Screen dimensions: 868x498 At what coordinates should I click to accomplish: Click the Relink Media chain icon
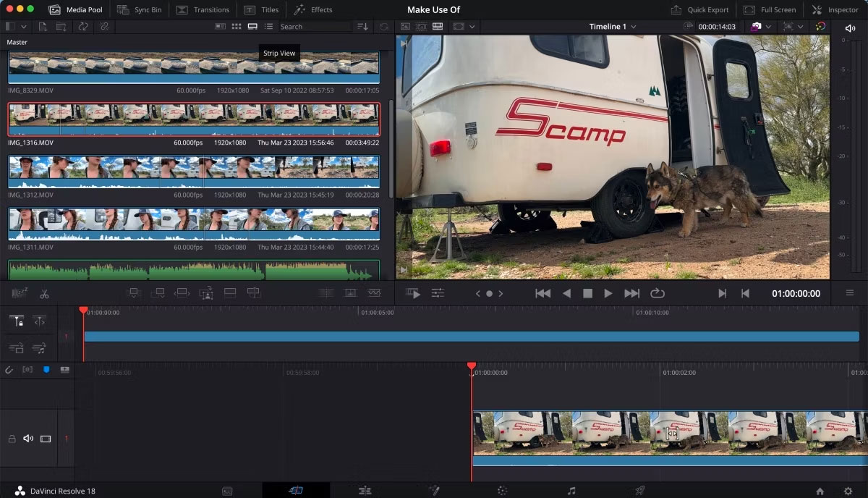[104, 27]
